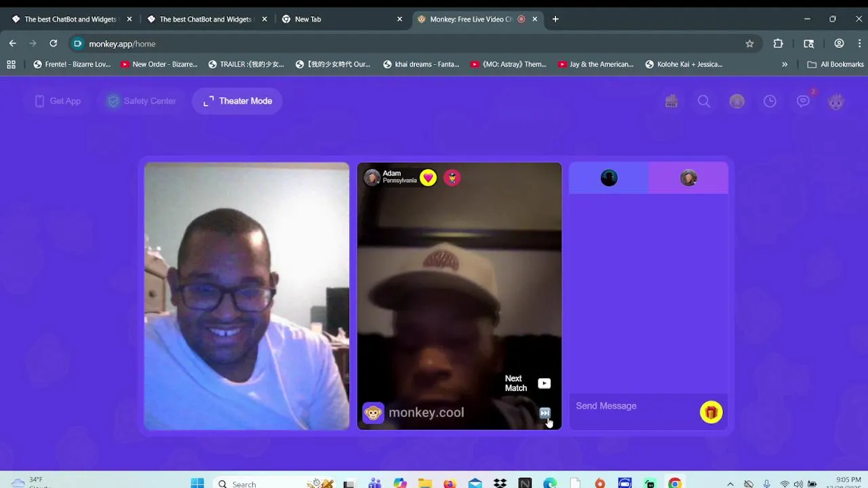Open Dropbox from taskbar

pyautogui.click(x=500, y=483)
